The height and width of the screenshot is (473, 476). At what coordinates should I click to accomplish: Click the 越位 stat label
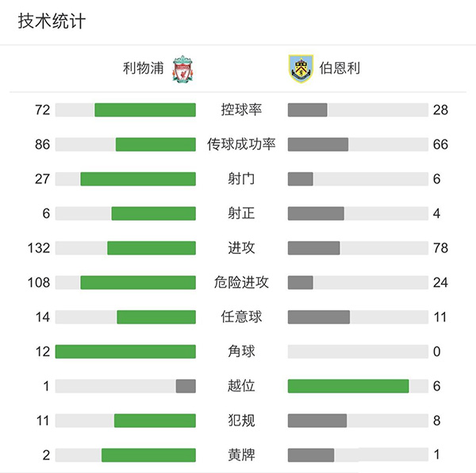(x=241, y=386)
